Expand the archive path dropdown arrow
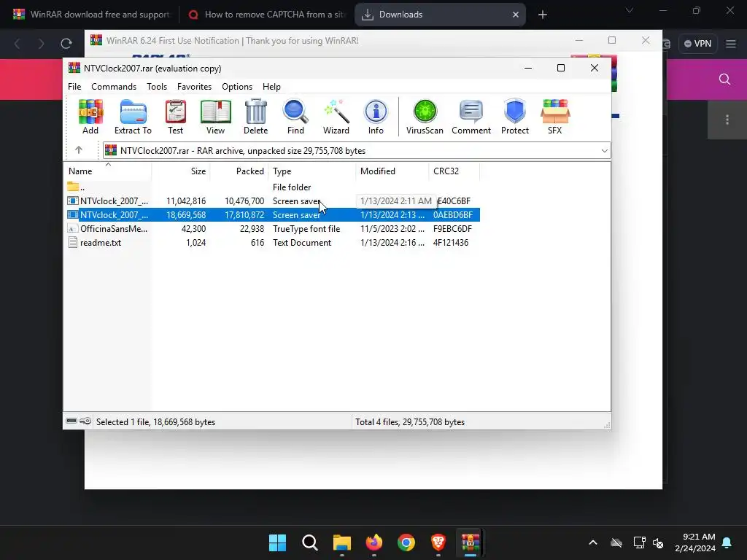This screenshot has height=560, width=747. pyautogui.click(x=604, y=150)
